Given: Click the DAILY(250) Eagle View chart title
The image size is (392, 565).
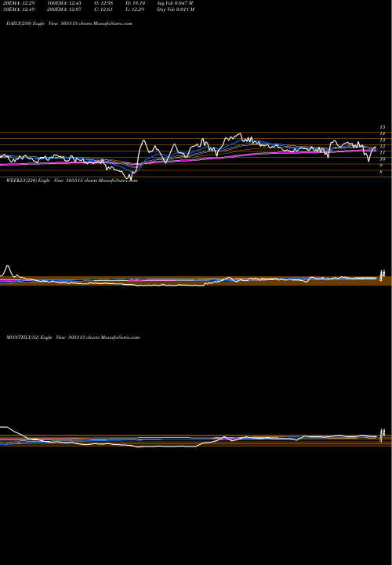Looking at the screenshot, I should click(x=69, y=24).
